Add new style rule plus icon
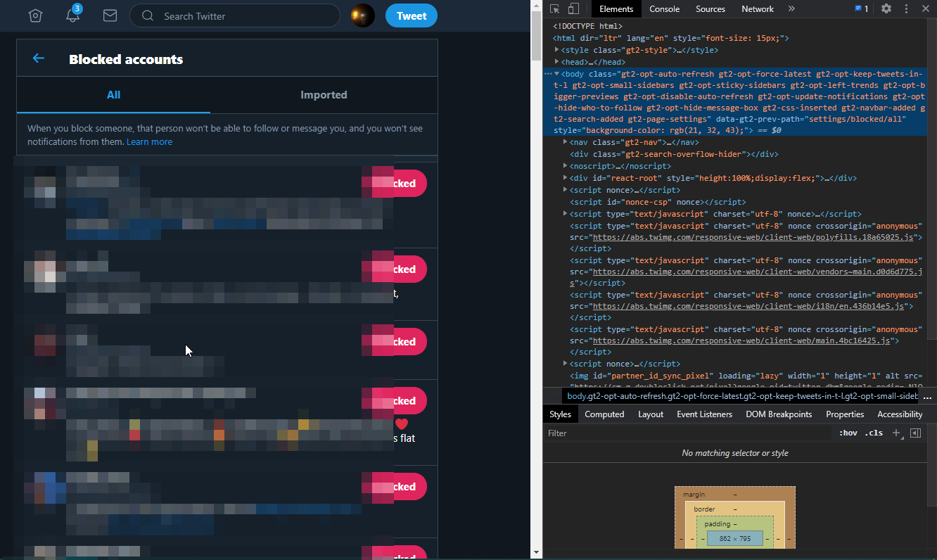 coord(896,433)
